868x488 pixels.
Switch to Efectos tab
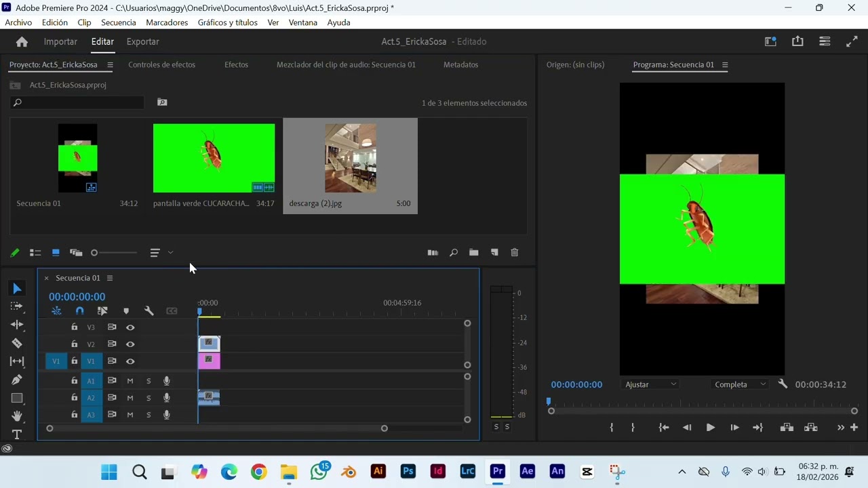click(236, 65)
